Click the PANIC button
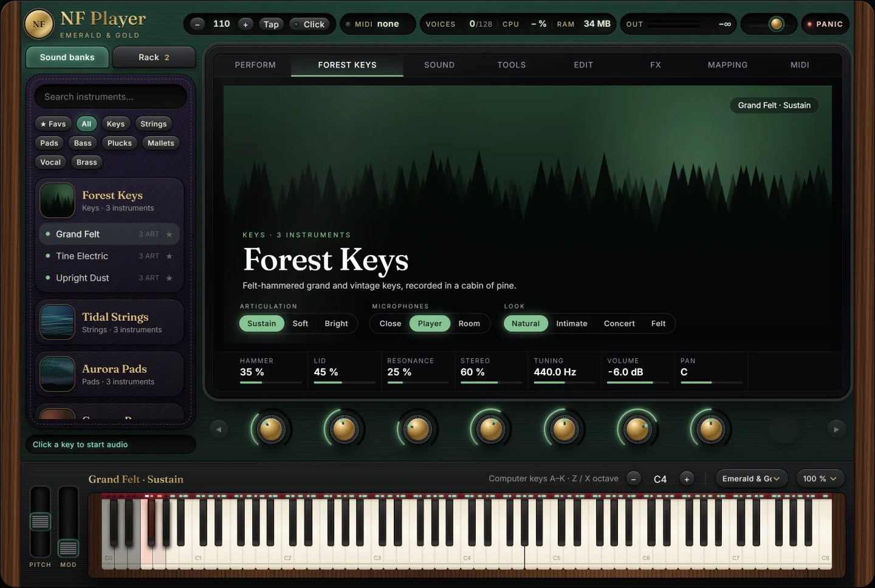 pyautogui.click(x=825, y=24)
